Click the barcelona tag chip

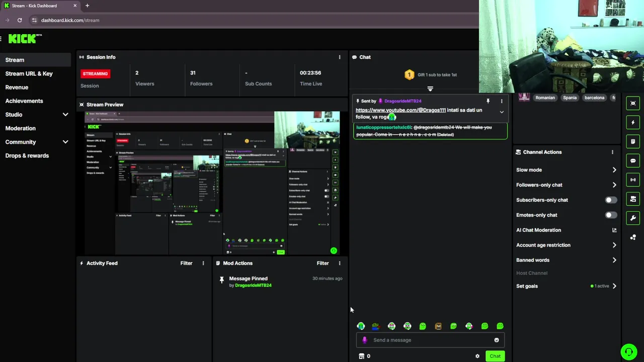(x=594, y=98)
